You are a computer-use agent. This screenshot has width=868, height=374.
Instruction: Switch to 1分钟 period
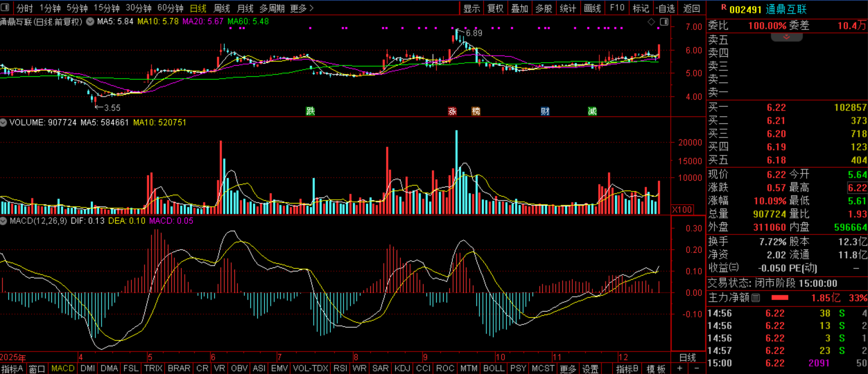coord(50,8)
